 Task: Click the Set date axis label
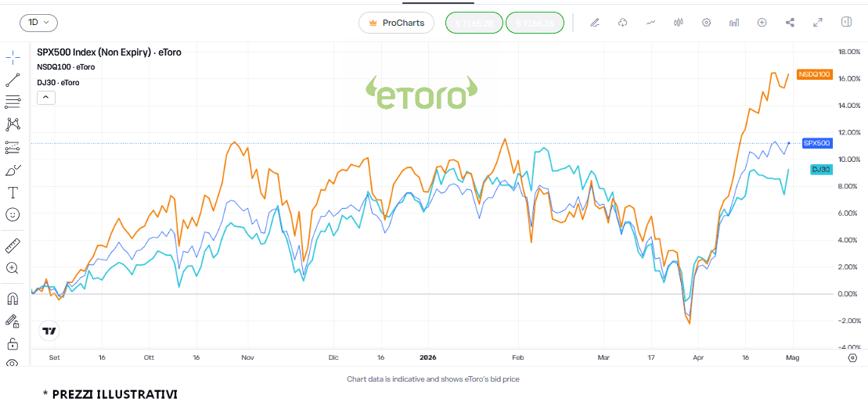pos(54,357)
